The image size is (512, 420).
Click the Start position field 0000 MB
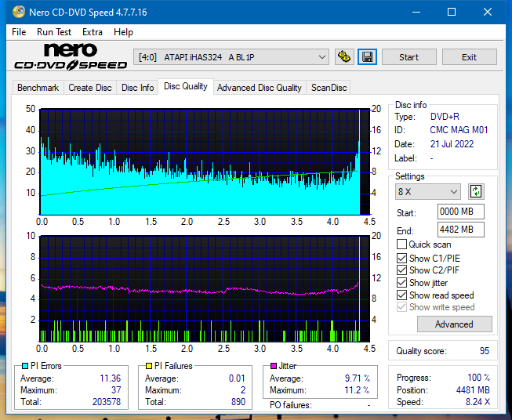click(461, 212)
